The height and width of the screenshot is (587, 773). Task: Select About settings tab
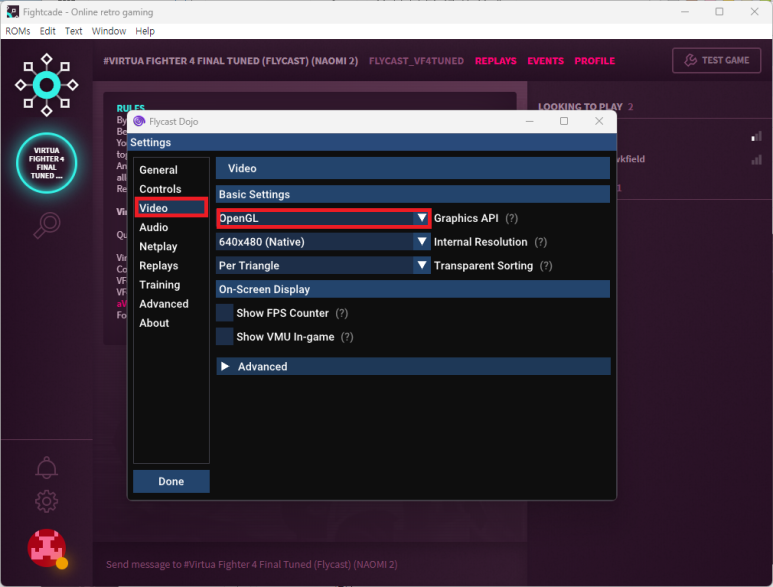[x=154, y=323]
